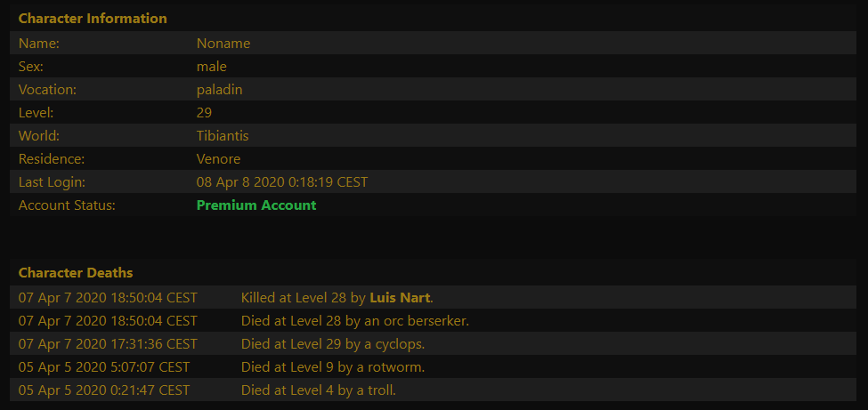Click the sex value male
The height and width of the screenshot is (410, 868).
212,67
